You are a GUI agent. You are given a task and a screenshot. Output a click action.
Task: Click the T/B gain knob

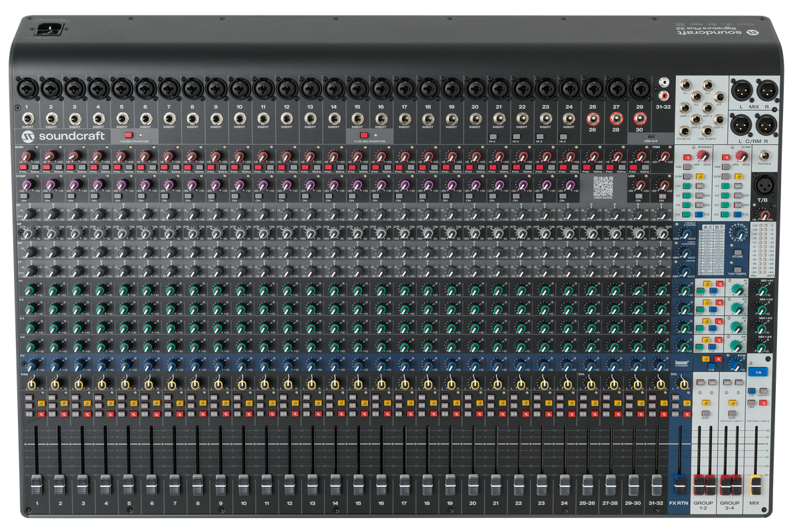pos(766,215)
